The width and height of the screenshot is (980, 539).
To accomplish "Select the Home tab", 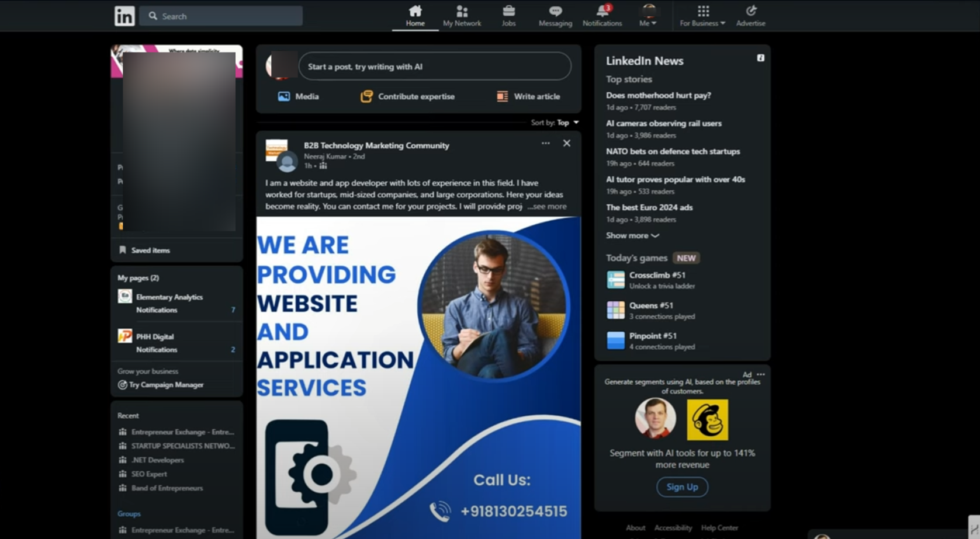I will coord(415,16).
